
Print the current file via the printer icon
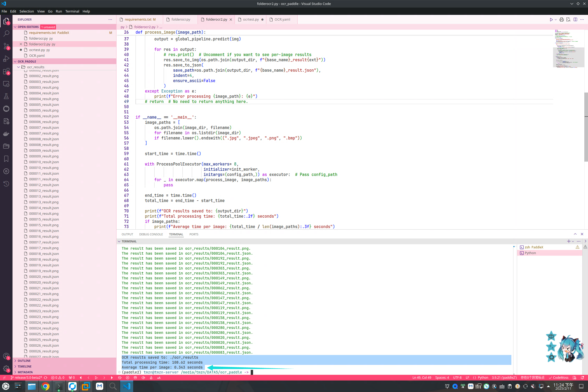tap(562, 19)
